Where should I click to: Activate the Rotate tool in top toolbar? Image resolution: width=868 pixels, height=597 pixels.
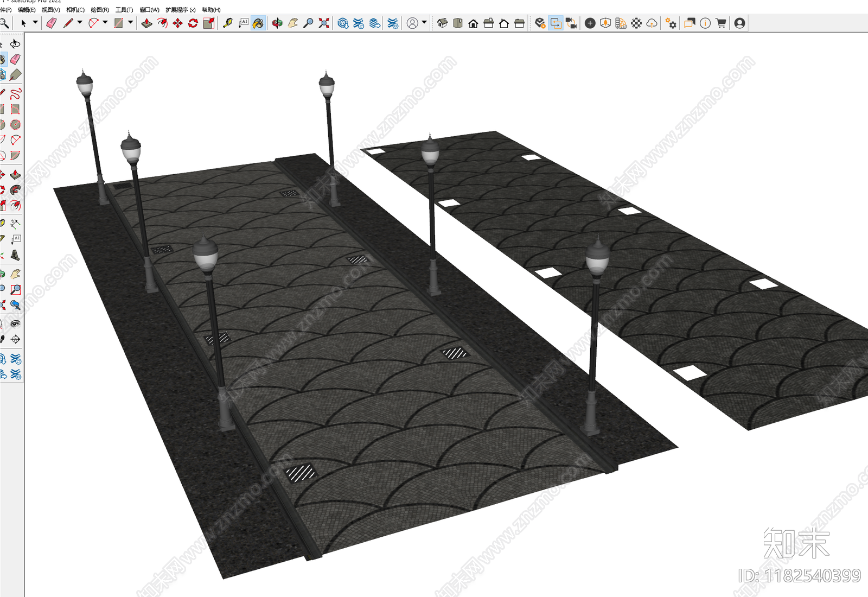pyautogui.click(x=193, y=23)
